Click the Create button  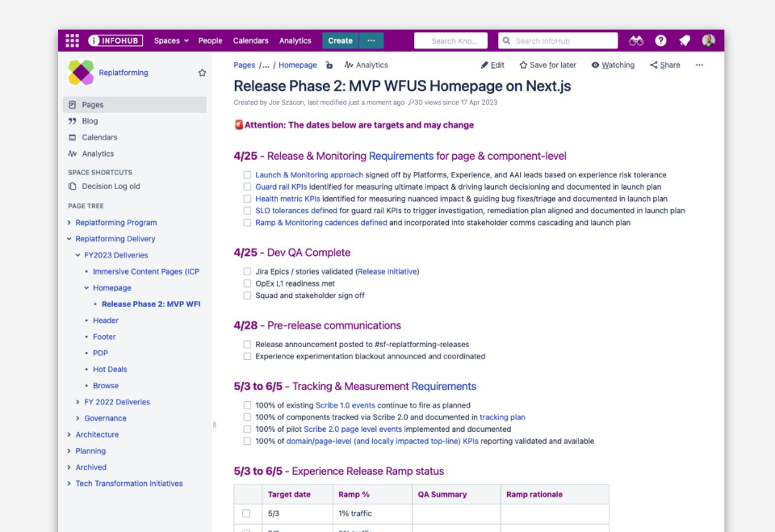[340, 40]
